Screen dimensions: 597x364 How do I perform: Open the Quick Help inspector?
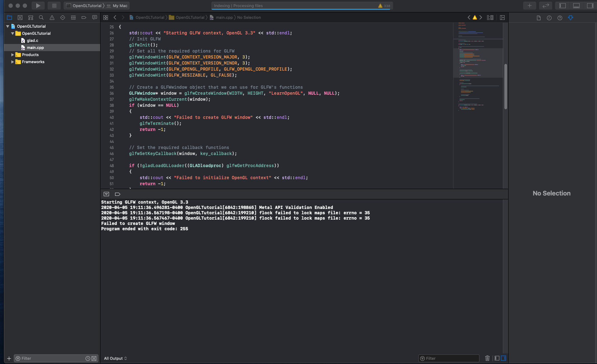560,17
